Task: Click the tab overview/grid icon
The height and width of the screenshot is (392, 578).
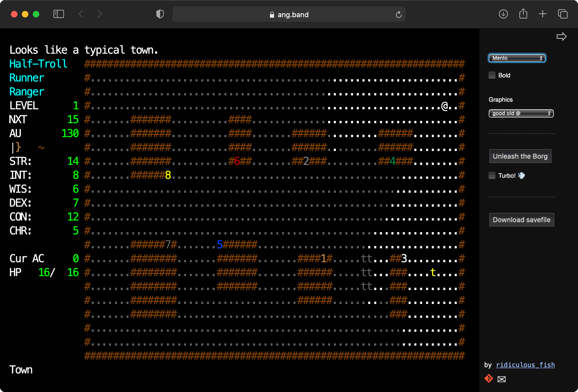Action: click(562, 14)
